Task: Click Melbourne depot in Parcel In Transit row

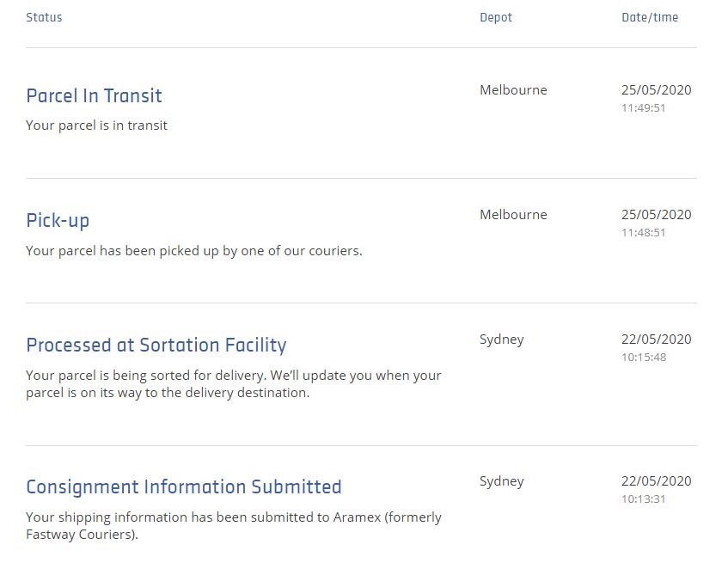Action: click(513, 90)
